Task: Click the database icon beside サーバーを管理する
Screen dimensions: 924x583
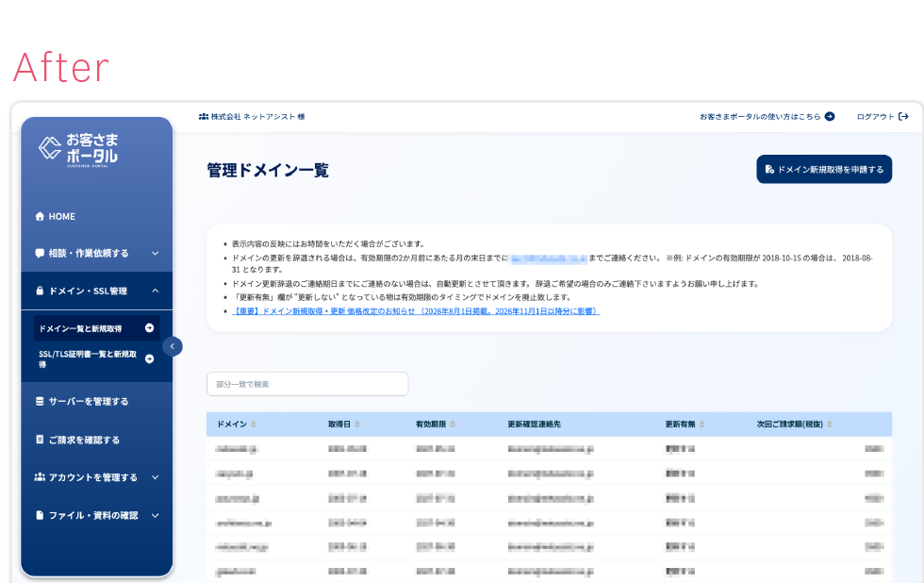Action: click(40, 402)
